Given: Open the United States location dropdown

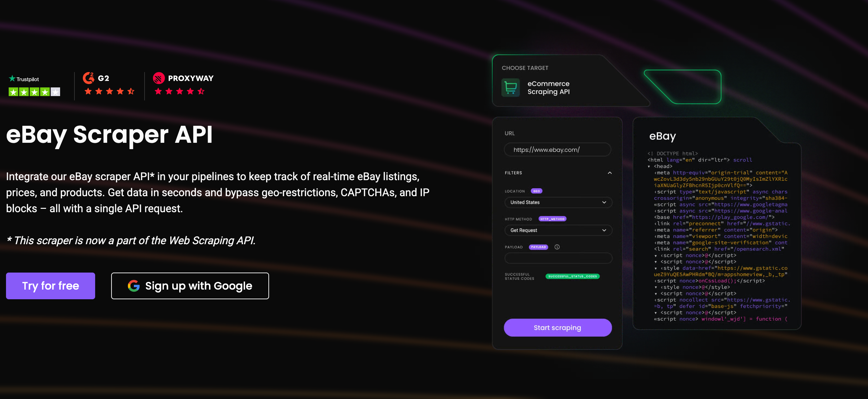Looking at the screenshot, I should [558, 202].
